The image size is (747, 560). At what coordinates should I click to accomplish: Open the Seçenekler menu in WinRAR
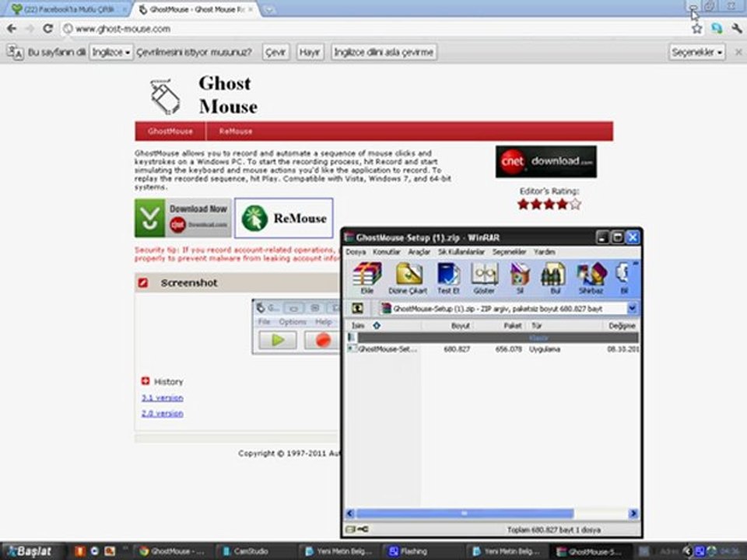[x=509, y=251]
